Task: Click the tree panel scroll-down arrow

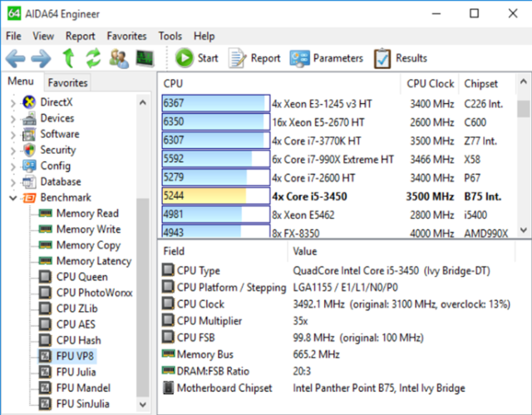Action: click(x=143, y=404)
